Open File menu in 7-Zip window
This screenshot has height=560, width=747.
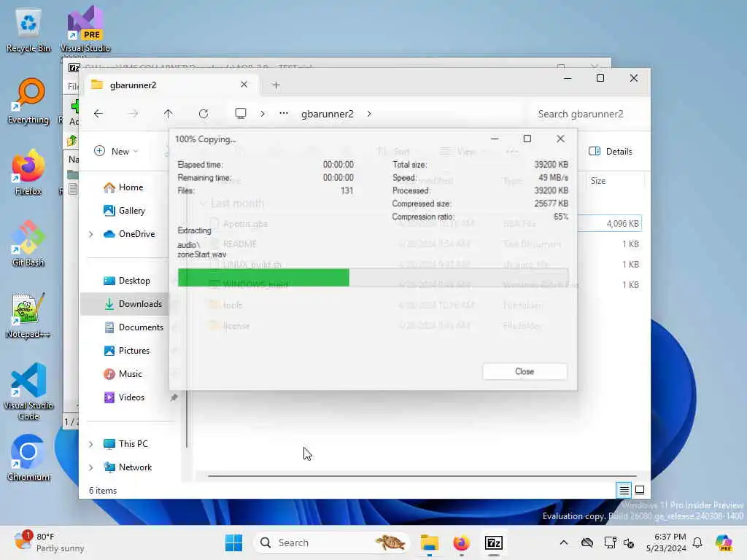pyautogui.click(x=73, y=86)
